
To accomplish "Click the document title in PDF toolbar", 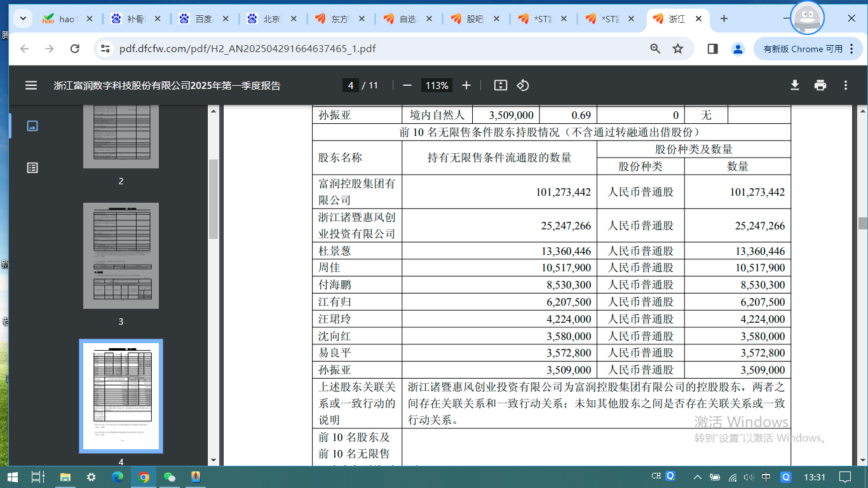I will coord(167,85).
